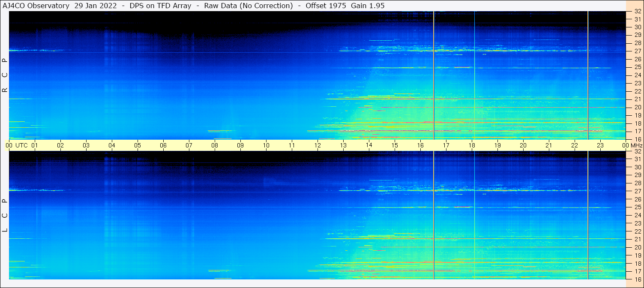Click the 18 MHz label of RCP panel
644x288 pixels.
638,123
